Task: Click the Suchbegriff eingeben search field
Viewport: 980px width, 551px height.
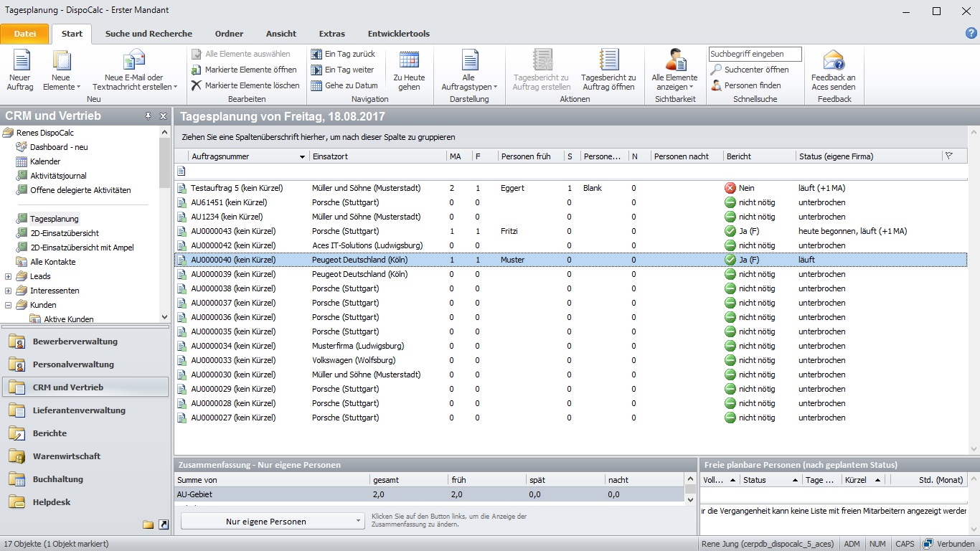Action: pyautogui.click(x=755, y=54)
